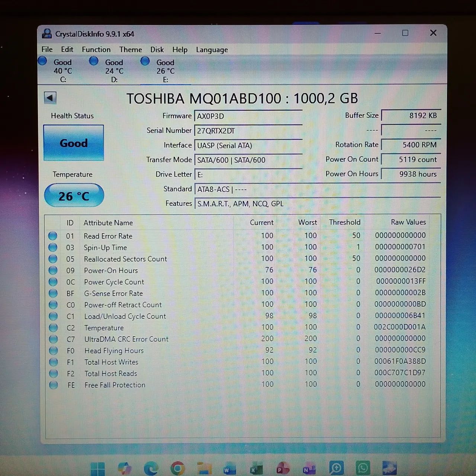Click the Transfer Mode field SATA/600

pos(248,160)
